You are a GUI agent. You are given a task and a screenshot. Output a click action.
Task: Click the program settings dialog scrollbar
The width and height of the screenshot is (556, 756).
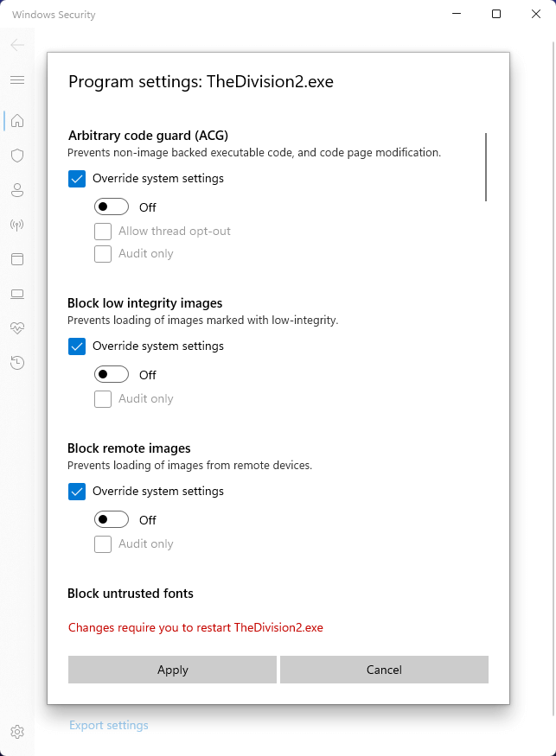pyautogui.click(x=486, y=167)
